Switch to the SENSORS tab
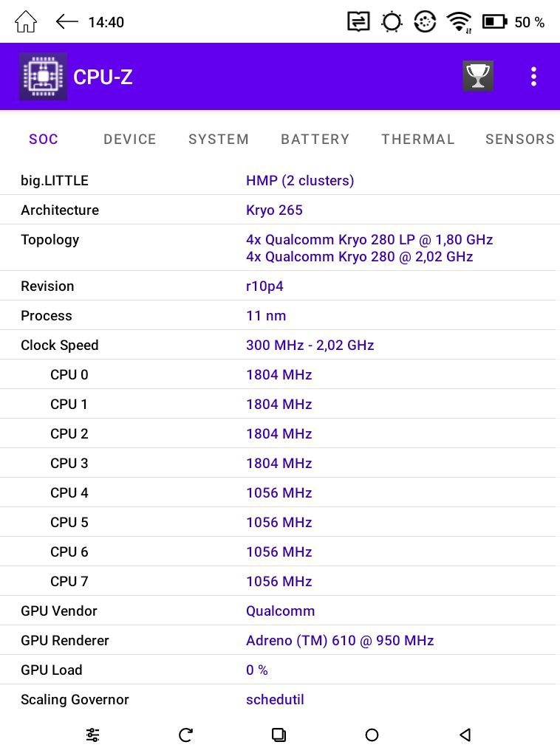560x756 pixels. point(520,140)
